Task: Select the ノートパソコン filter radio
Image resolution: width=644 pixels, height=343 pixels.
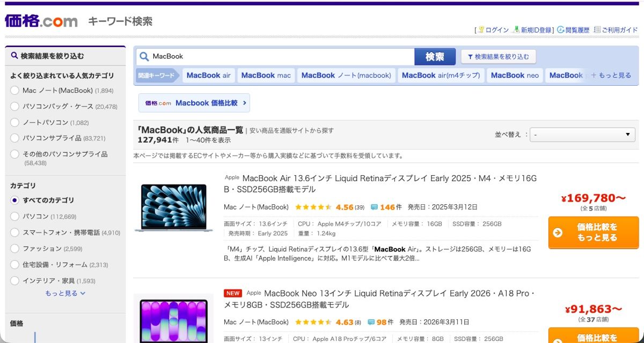Action: 14,123
